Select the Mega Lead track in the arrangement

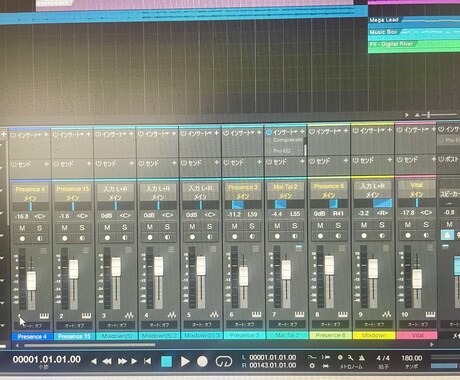click(x=384, y=20)
